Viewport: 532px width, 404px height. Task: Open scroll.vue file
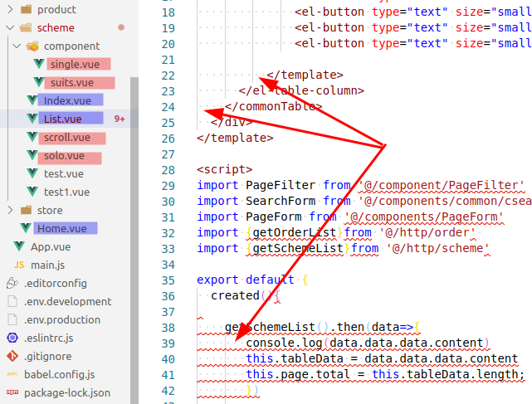(x=67, y=137)
